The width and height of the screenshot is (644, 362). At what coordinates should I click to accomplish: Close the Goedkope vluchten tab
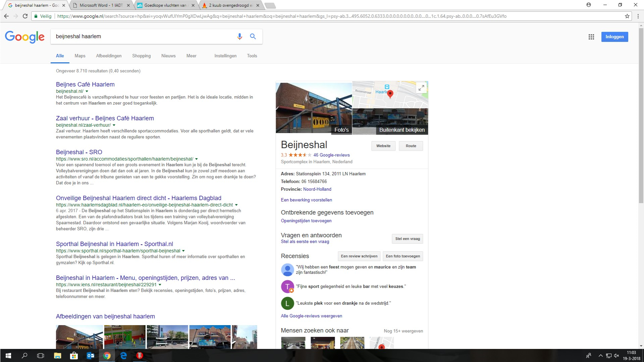[193, 5]
